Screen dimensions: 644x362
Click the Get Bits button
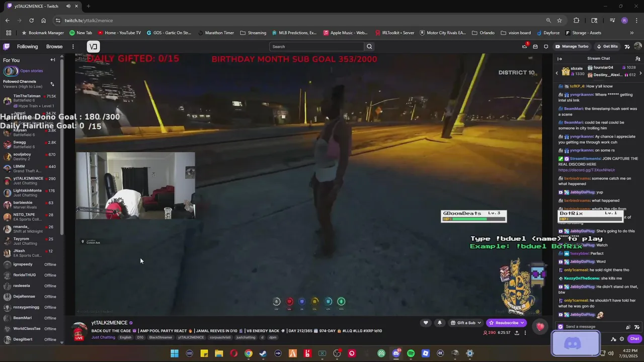click(607, 47)
